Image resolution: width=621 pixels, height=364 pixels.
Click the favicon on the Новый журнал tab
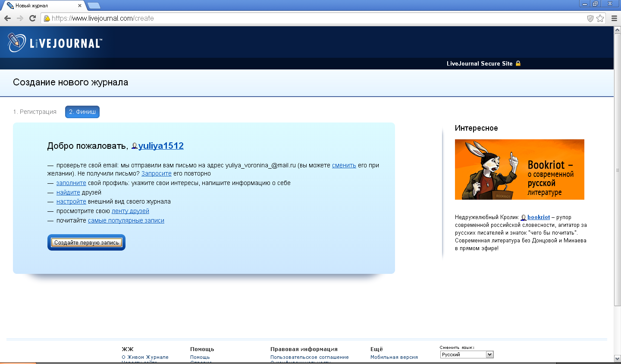point(10,6)
